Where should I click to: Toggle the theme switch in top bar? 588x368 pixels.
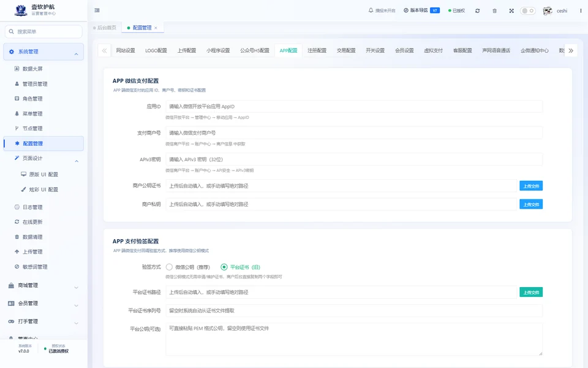[527, 11]
